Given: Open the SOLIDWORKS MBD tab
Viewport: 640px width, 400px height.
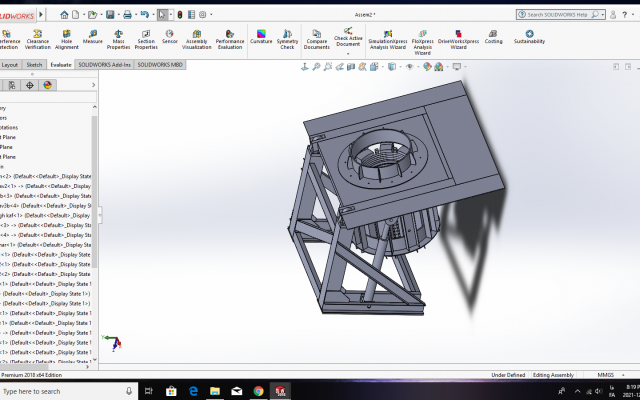Looking at the screenshot, I should coord(160,65).
